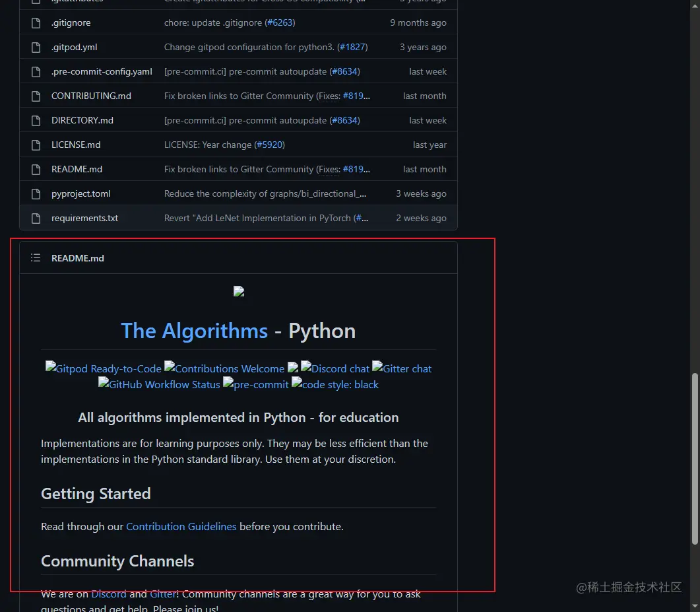The width and height of the screenshot is (700, 612).
Task: Click 'chore: update .gitignore' commit message
Action: point(213,23)
